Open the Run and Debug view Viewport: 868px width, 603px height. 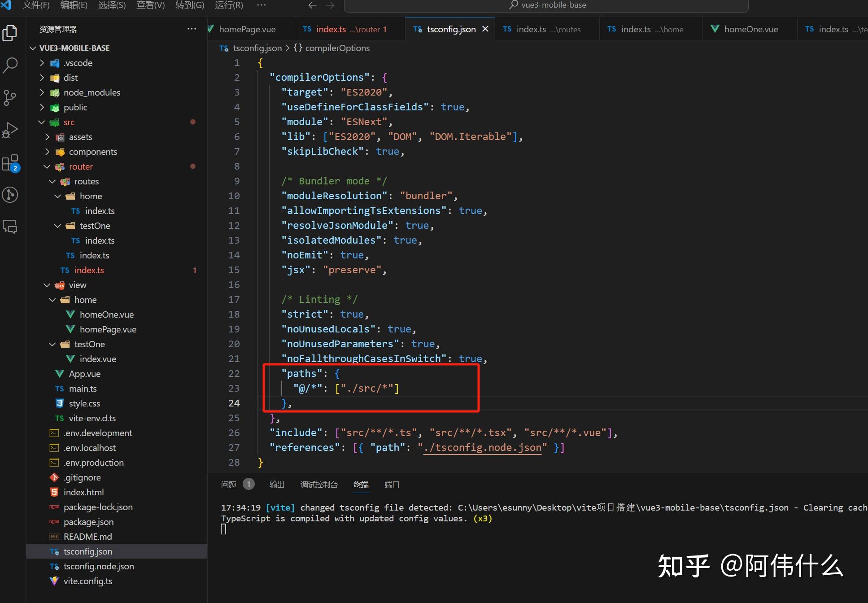point(10,130)
